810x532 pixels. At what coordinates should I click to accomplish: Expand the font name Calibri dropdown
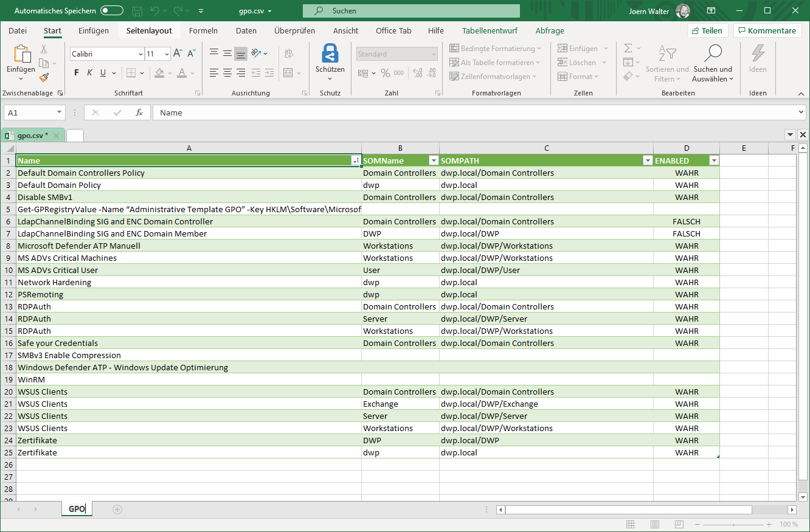point(139,54)
